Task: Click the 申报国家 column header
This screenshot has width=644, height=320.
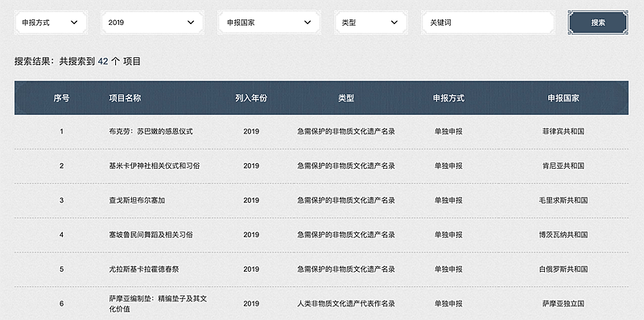Action: point(563,98)
